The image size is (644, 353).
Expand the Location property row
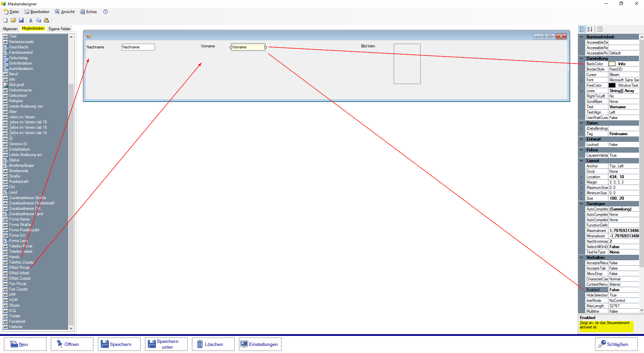click(582, 177)
